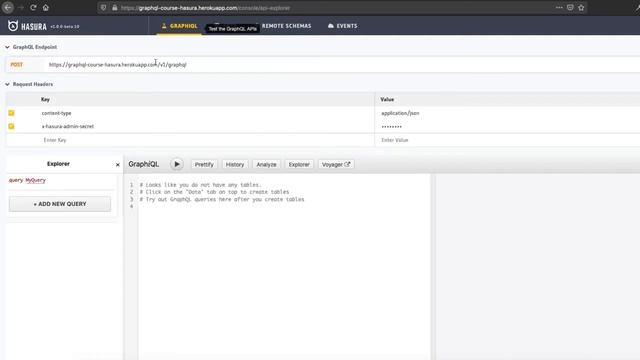Click the lock icon in address bar
Viewport: 640px width, 360px height.
(115, 8)
